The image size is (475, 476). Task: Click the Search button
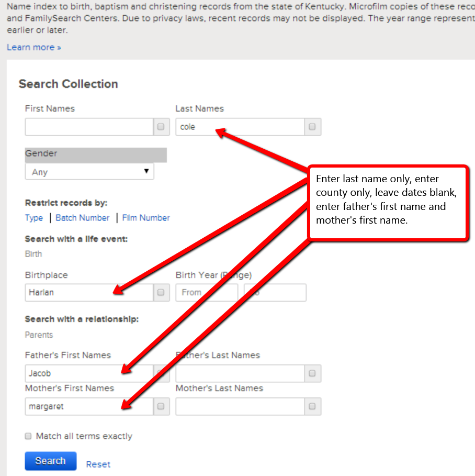point(50,461)
